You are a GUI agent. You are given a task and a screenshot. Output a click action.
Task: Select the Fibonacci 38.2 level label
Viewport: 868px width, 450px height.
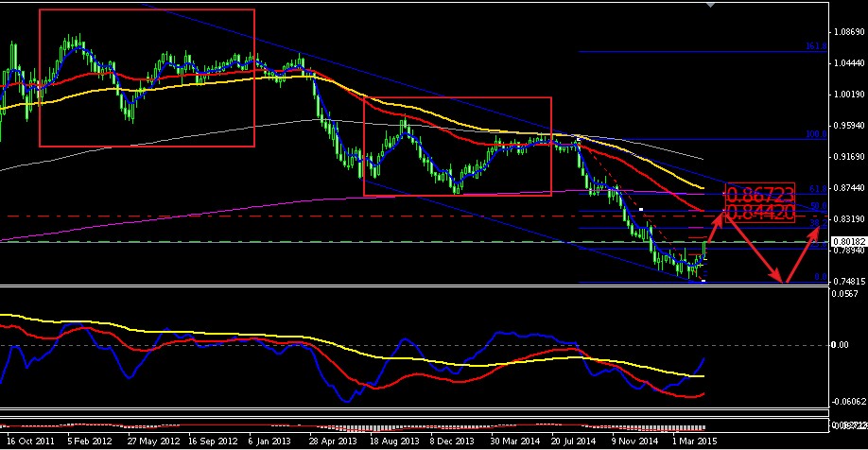point(818,223)
